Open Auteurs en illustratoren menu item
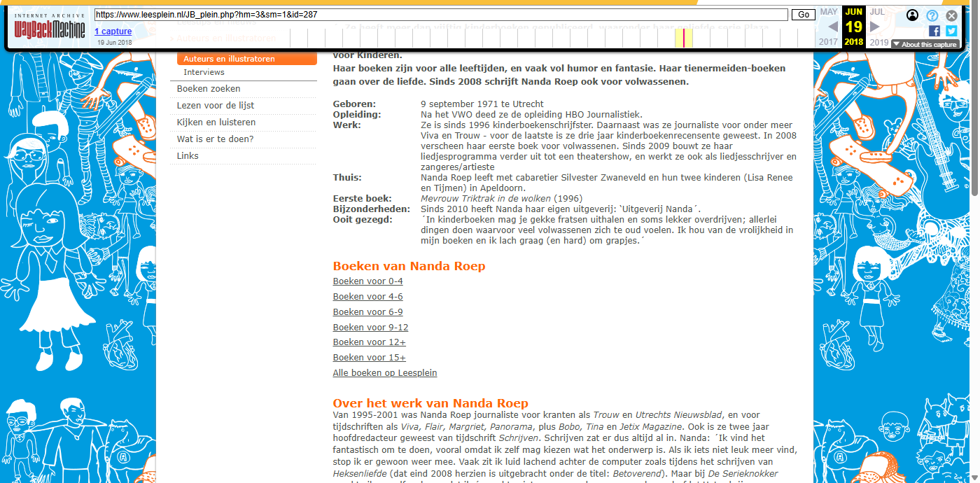This screenshot has width=980, height=483. click(x=229, y=59)
